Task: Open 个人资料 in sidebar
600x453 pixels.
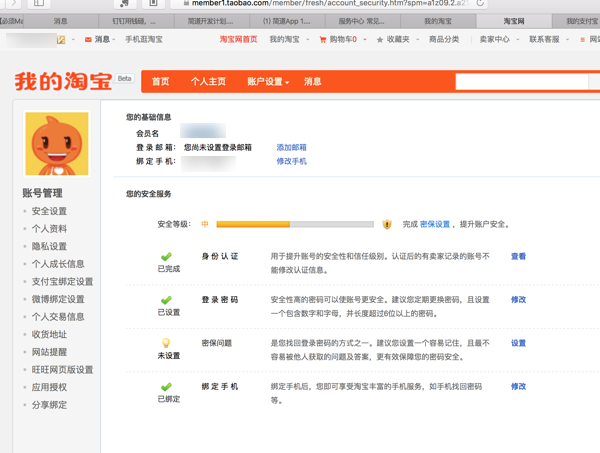Action: click(49, 229)
